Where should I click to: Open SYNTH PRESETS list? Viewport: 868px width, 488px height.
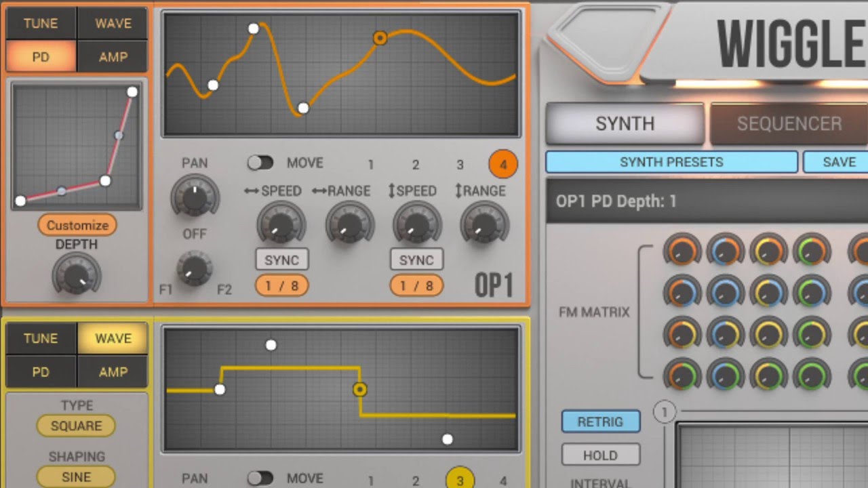(x=671, y=162)
